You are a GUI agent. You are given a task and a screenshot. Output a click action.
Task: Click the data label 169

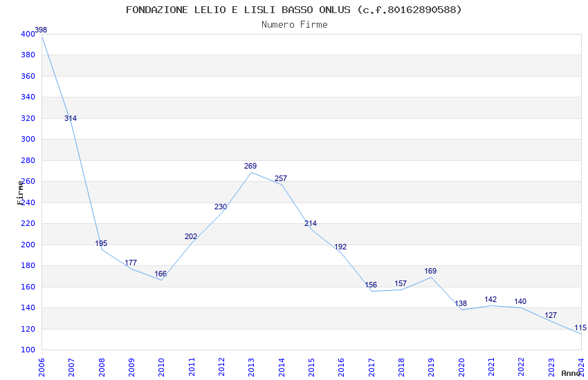(x=430, y=271)
